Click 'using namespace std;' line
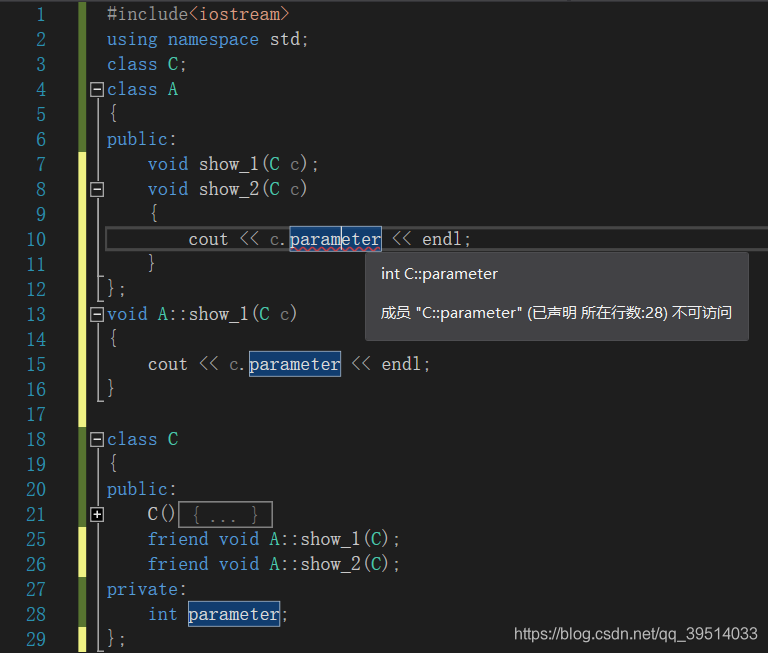The image size is (768, 653). coord(208,39)
